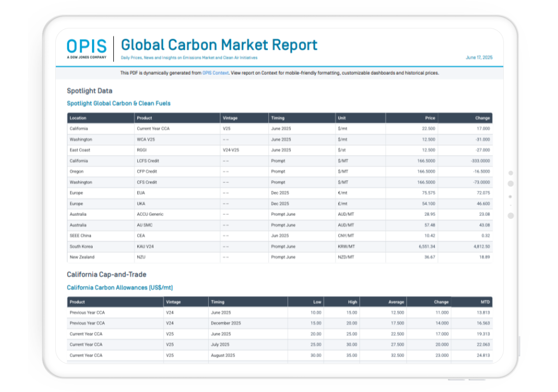This screenshot has width=558, height=392.
Task: Click the ACCU Generic product cell
Action: pos(150,214)
